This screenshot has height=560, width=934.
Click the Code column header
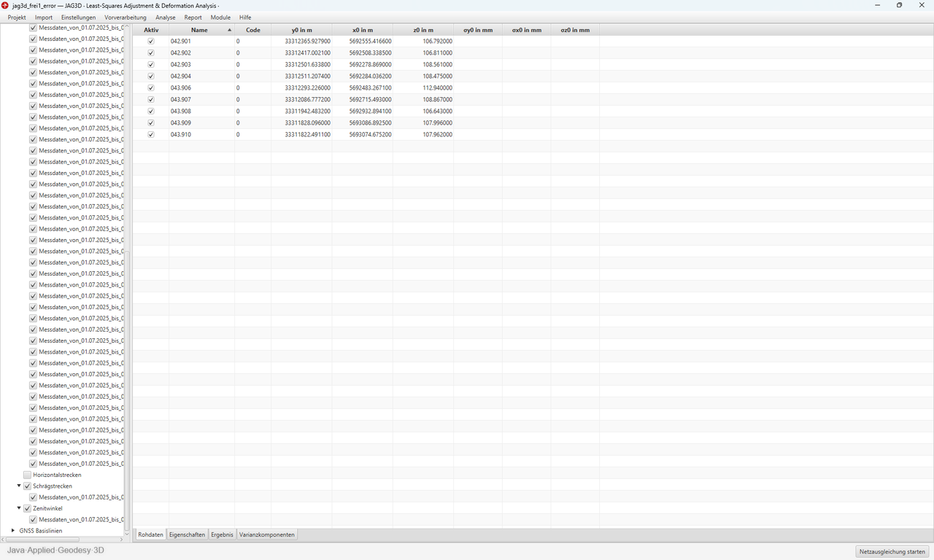point(253,30)
